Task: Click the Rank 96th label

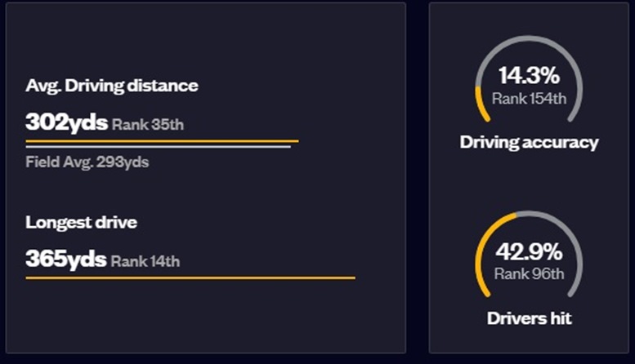Action: point(529,273)
